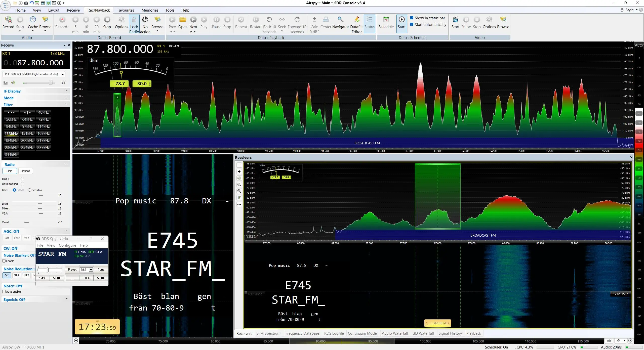Uncheck Show in status bar
Screen dimensions: 644x350
tap(412, 18)
